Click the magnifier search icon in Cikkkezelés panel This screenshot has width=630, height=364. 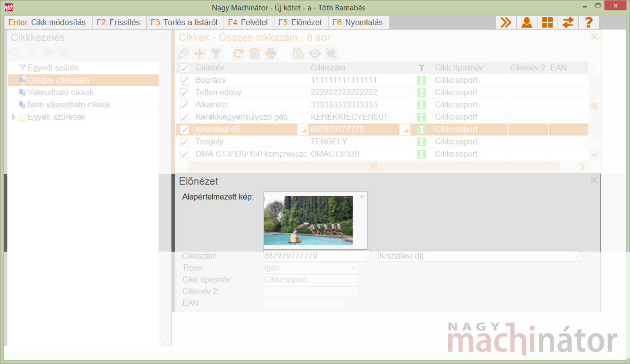16,53
